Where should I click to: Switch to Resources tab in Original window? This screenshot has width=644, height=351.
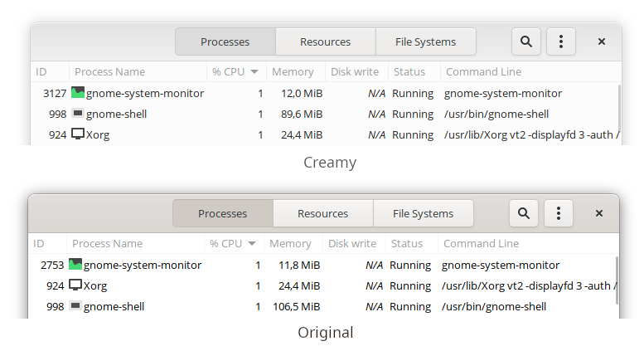click(x=322, y=213)
